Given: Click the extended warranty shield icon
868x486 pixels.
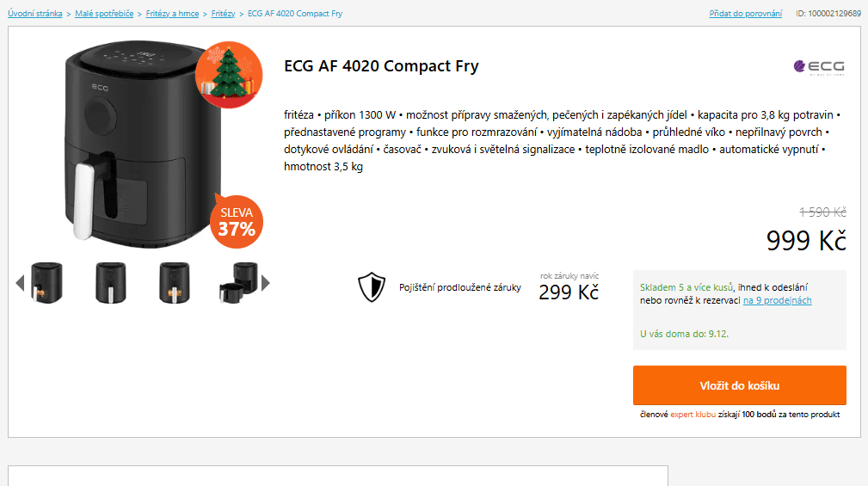Looking at the screenshot, I should coord(372,287).
